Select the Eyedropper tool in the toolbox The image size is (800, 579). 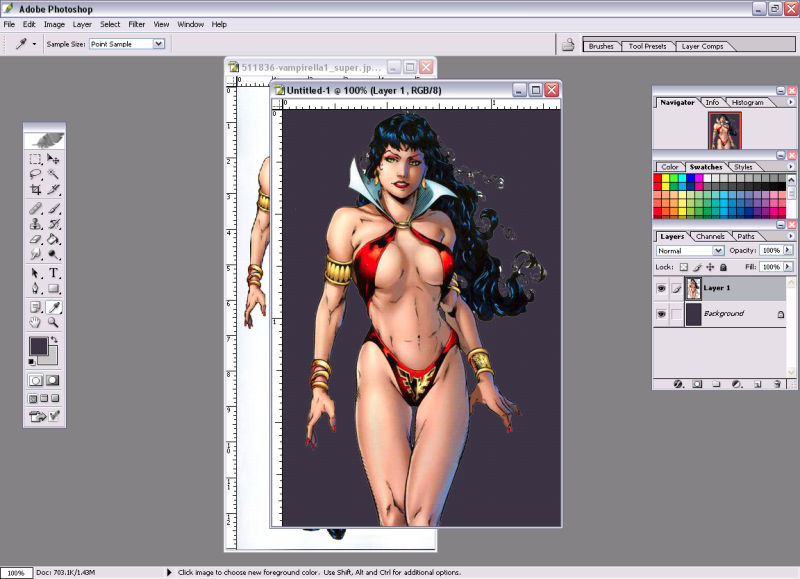point(53,307)
